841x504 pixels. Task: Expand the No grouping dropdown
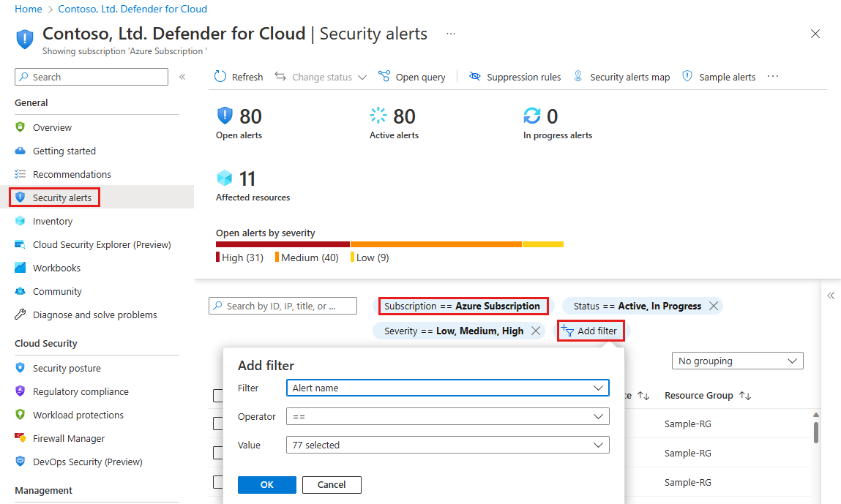[738, 361]
